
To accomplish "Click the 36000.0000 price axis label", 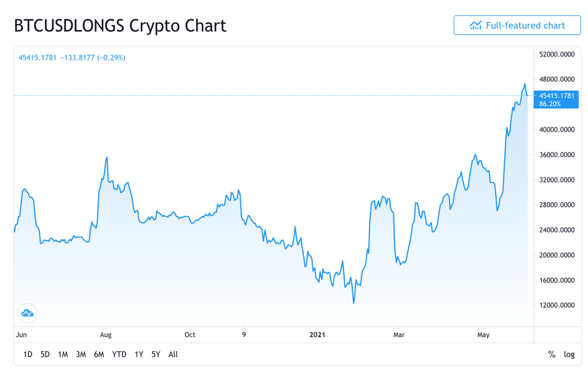I will coord(557,155).
